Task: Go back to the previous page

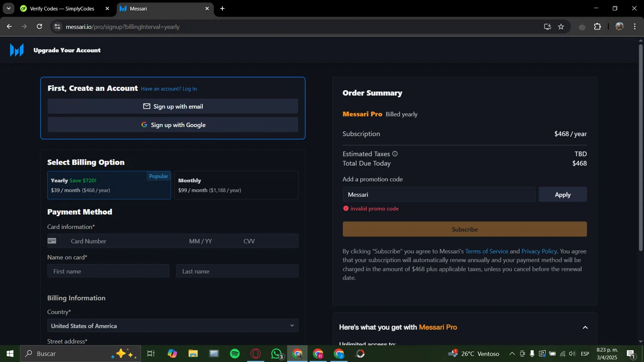Action: (x=9, y=27)
